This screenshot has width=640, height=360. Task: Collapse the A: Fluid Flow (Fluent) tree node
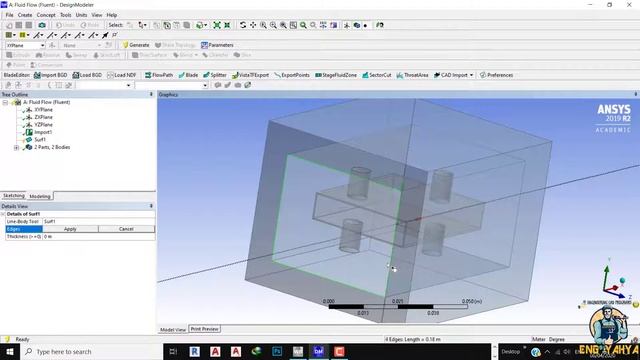coord(5,102)
